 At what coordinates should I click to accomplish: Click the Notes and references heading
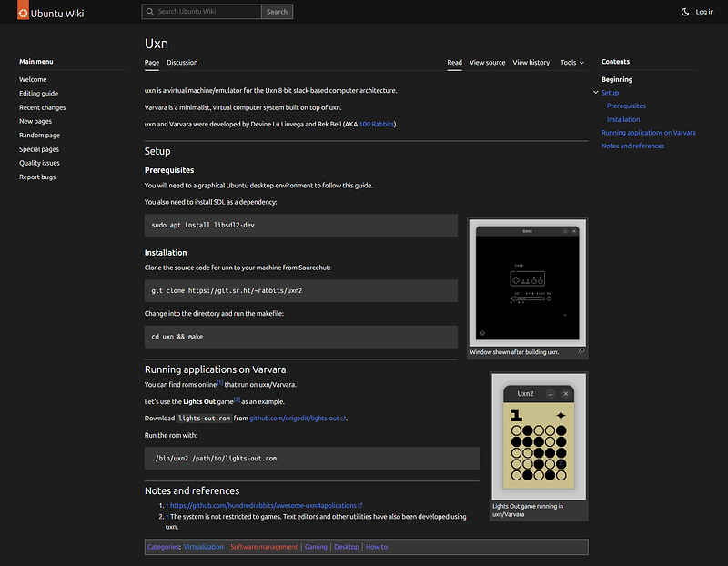coord(192,490)
